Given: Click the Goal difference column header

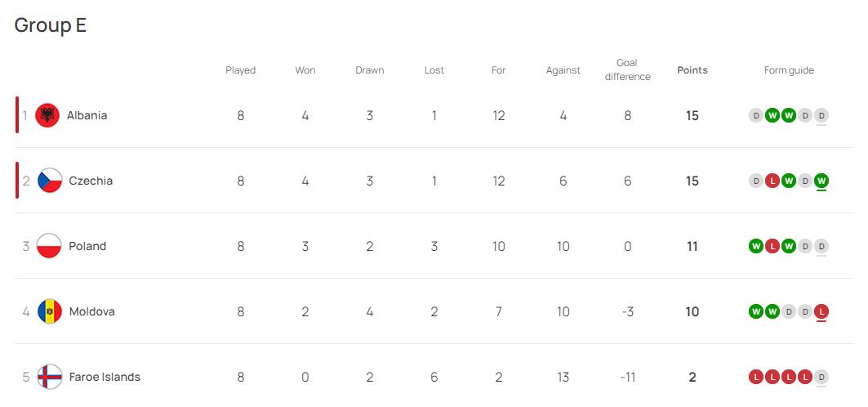Looking at the screenshot, I should point(627,70).
